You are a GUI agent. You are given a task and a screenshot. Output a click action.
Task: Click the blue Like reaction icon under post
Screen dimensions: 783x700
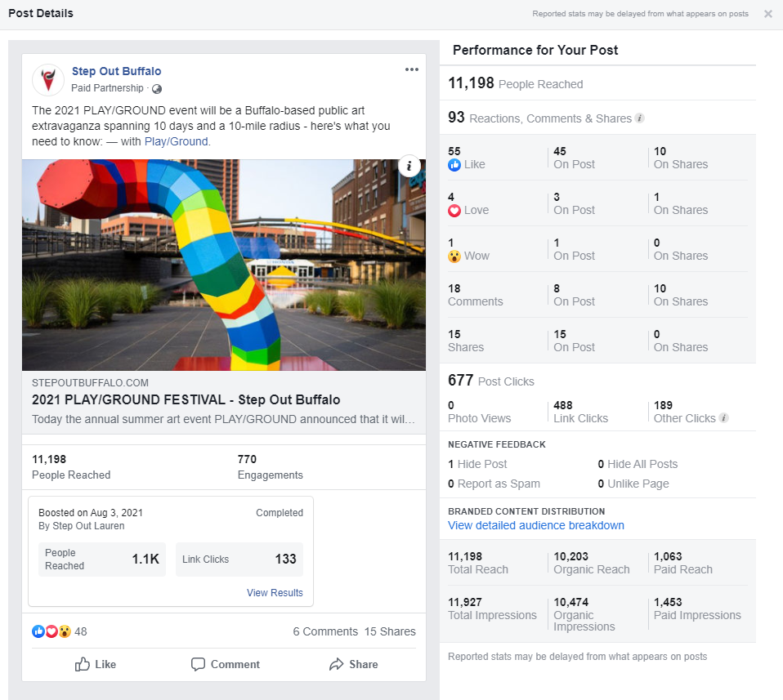(x=38, y=631)
